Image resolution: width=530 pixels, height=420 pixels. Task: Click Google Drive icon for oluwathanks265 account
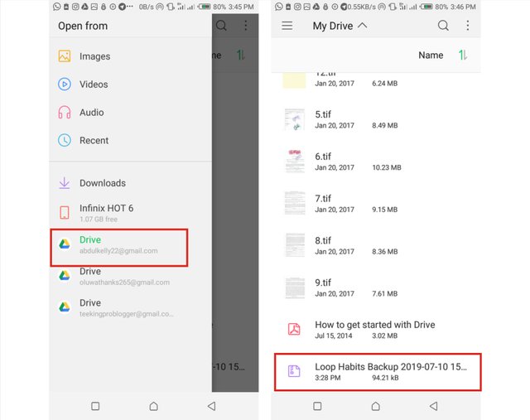tap(65, 276)
